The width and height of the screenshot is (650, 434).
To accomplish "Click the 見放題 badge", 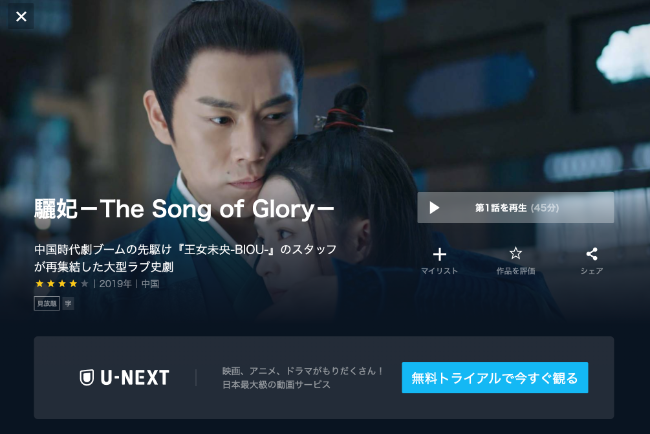I will pyautogui.click(x=47, y=303).
